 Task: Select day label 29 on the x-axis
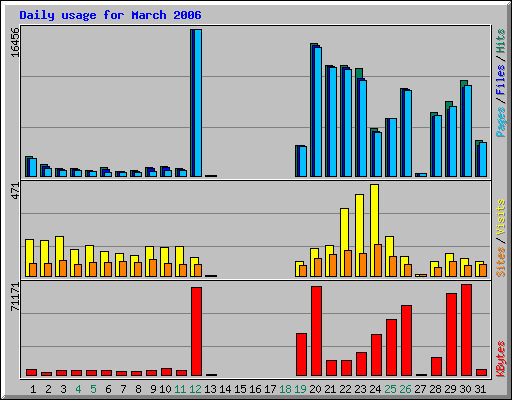[x=450, y=389]
